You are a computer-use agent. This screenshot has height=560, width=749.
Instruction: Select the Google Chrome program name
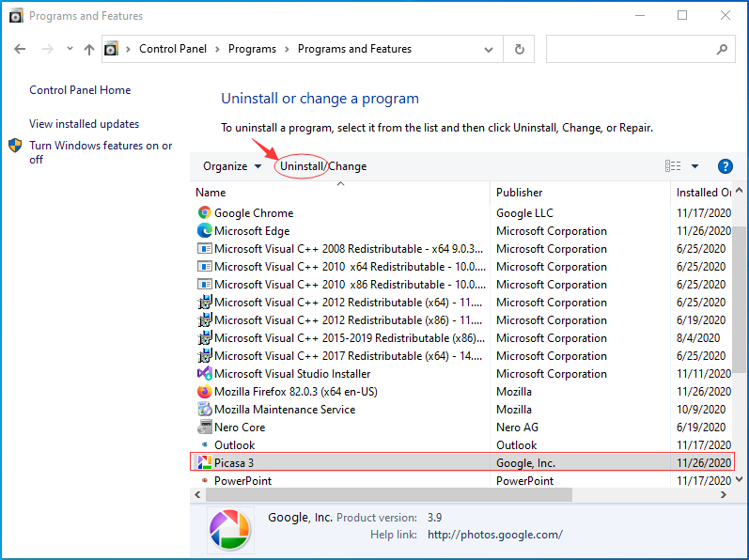click(x=254, y=213)
